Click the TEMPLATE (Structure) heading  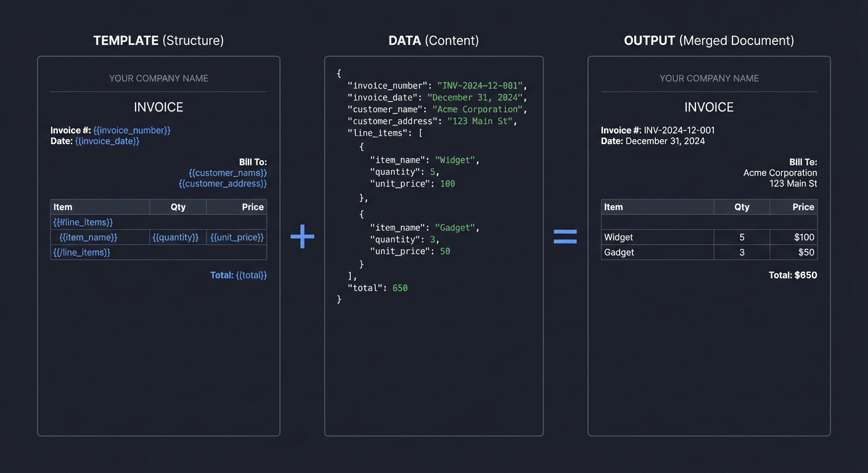point(158,40)
